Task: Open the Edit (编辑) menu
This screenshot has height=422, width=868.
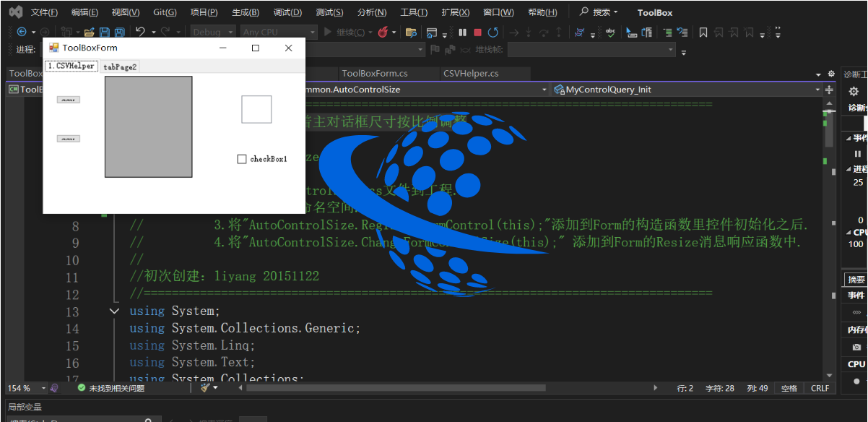Action: click(84, 12)
